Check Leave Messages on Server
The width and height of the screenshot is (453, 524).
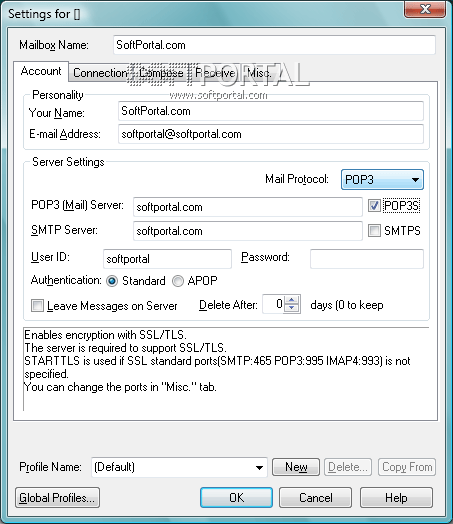pyautogui.click(x=37, y=305)
